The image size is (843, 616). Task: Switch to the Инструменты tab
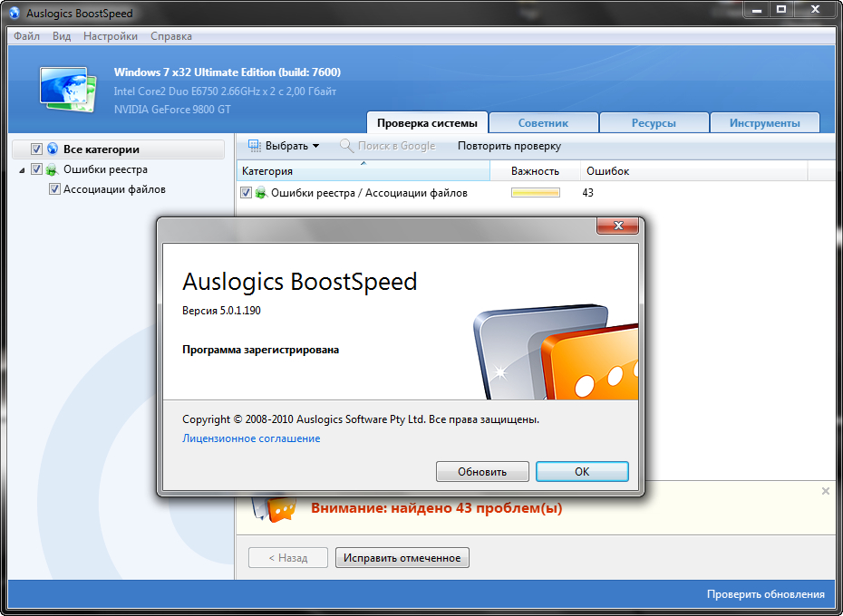764,122
